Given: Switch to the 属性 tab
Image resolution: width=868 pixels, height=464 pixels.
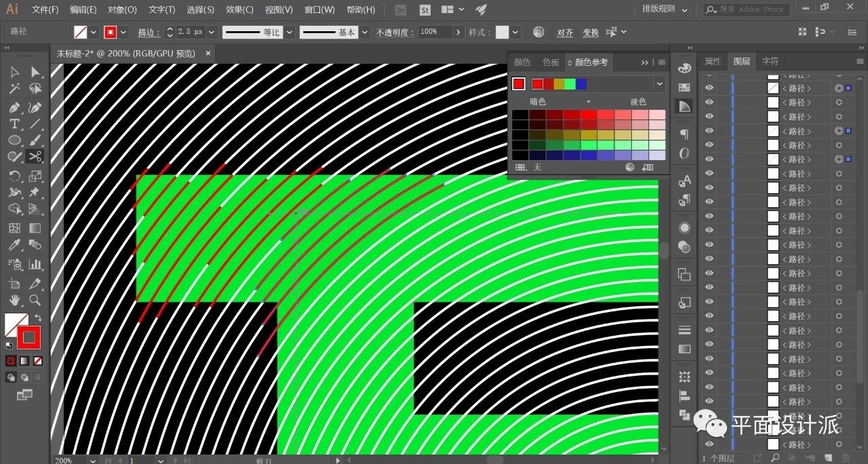Looking at the screenshot, I should (x=713, y=61).
